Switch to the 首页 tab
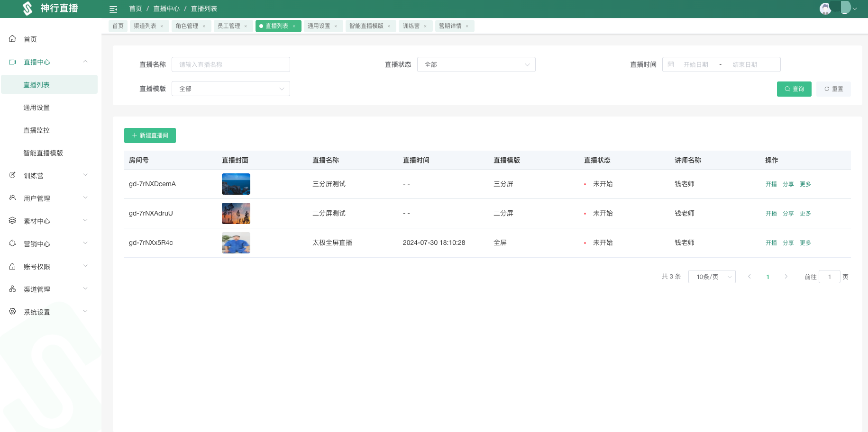The height and width of the screenshot is (432, 868). [118, 26]
